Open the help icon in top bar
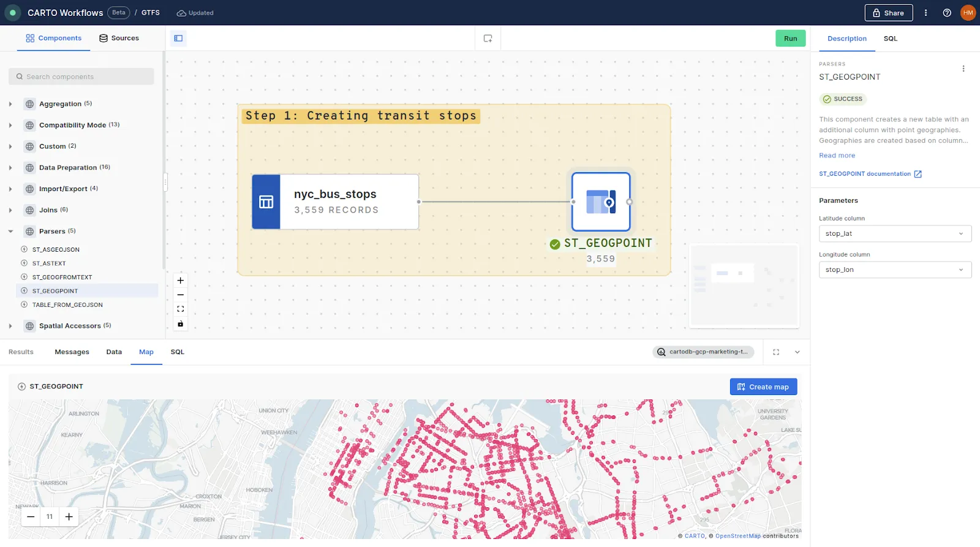This screenshot has height=547, width=980. [947, 13]
